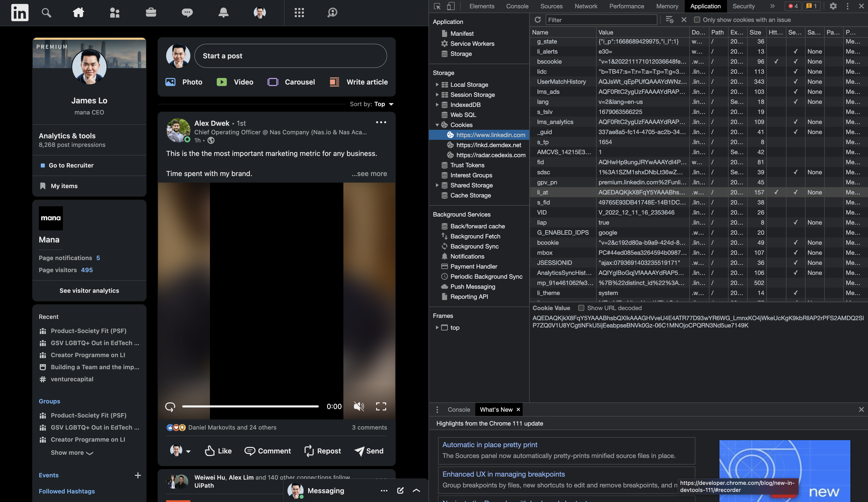Switch to DevTools Network tab
The image size is (868, 502).
pos(586,6)
